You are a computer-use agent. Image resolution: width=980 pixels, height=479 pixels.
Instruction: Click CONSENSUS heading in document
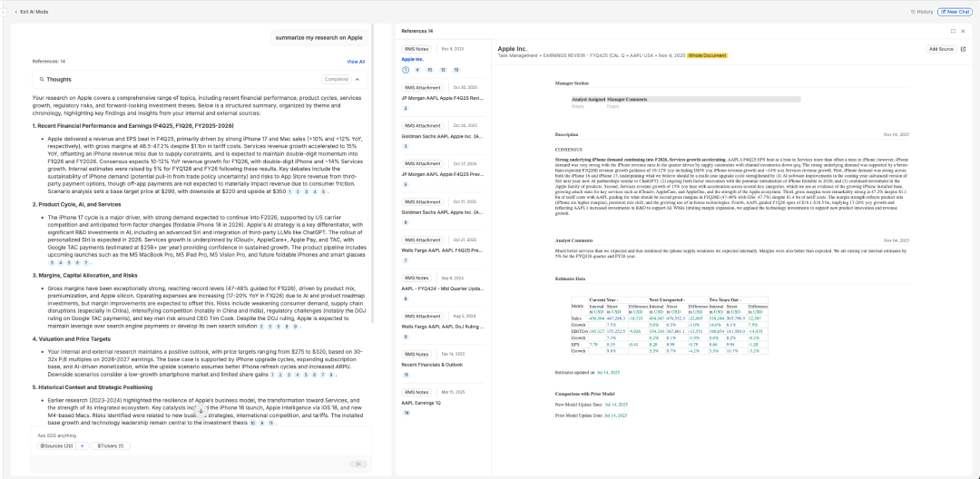(569, 150)
